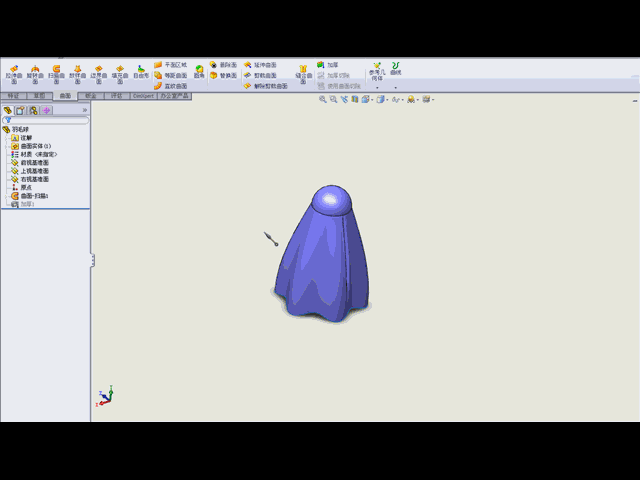This screenshot has width=640, height=480.
Task: Choose Offset Surface (等距曲面) command
Action: [x=171, y=76]
